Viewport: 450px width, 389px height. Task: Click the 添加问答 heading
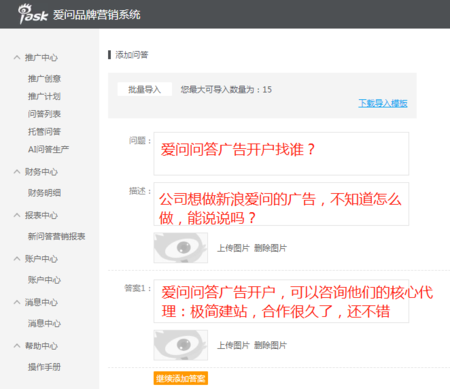(132, 55)
